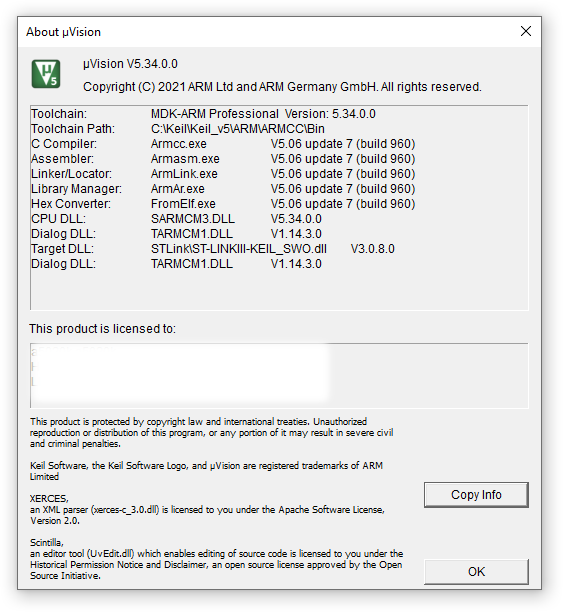This screenshot has height=612, width=563.
Task: Click the Copy Info button
Action: [476, 495]
